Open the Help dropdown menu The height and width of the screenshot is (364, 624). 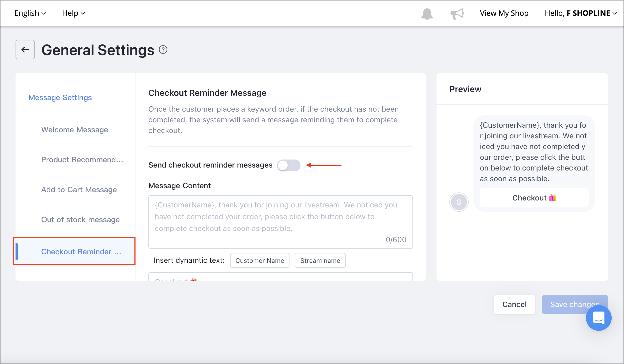point(73,13)
